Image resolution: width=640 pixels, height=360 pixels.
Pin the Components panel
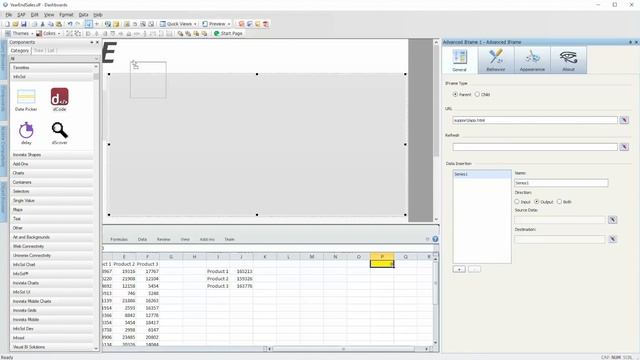pos(91,42)
